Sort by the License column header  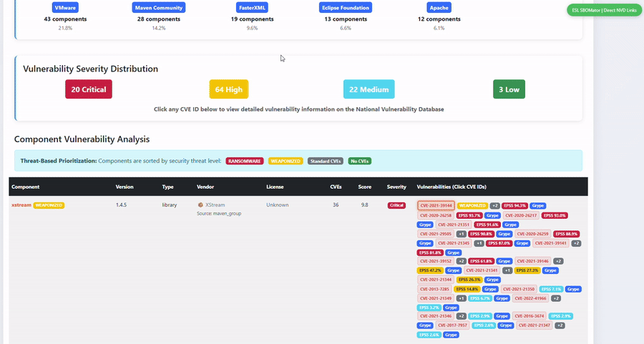pos(275,187)
